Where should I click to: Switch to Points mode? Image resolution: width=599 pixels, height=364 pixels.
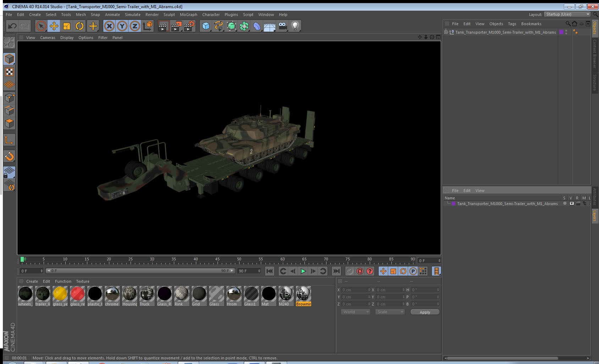pyautogui.click(x=9, y=98)
